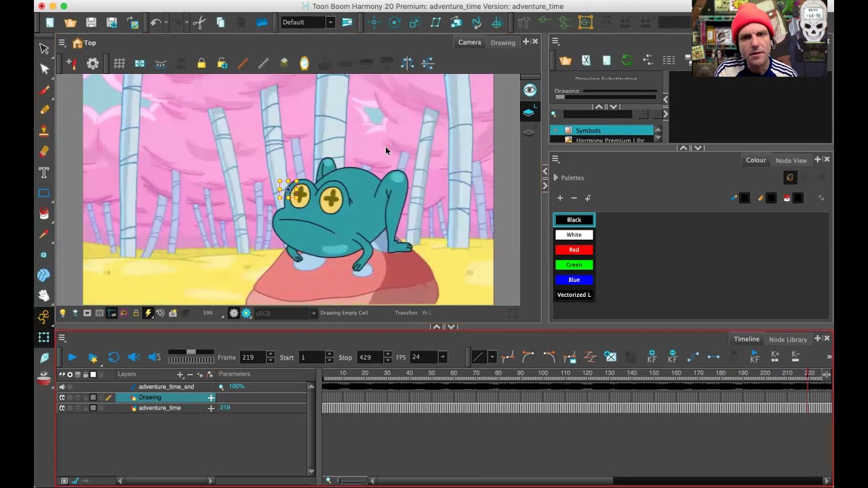Expand the Palettes disclosure triangle
Screen dimensions: 868x488
[x=556, y=178]
